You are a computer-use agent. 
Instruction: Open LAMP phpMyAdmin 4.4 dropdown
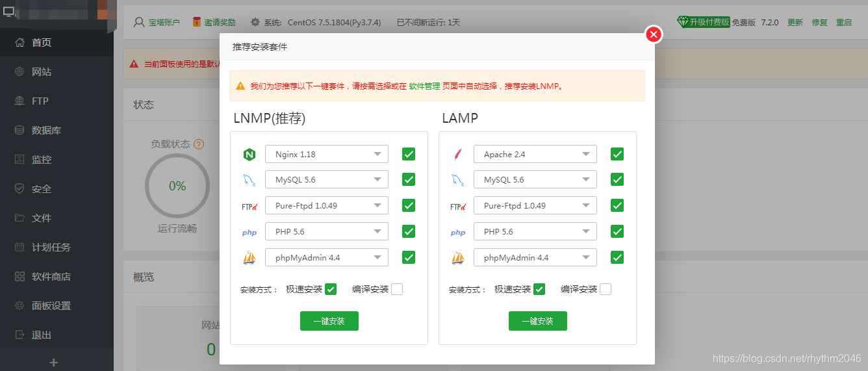pyautogui.click(x=535, y=257)
